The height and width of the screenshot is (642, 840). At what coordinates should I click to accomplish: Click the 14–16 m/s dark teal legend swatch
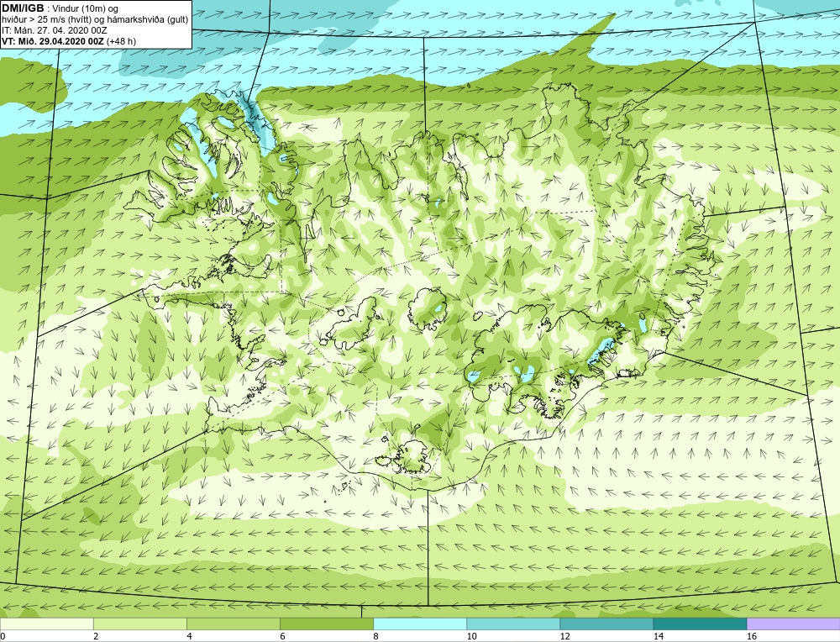pyautogui.click(x=700, y=624)
